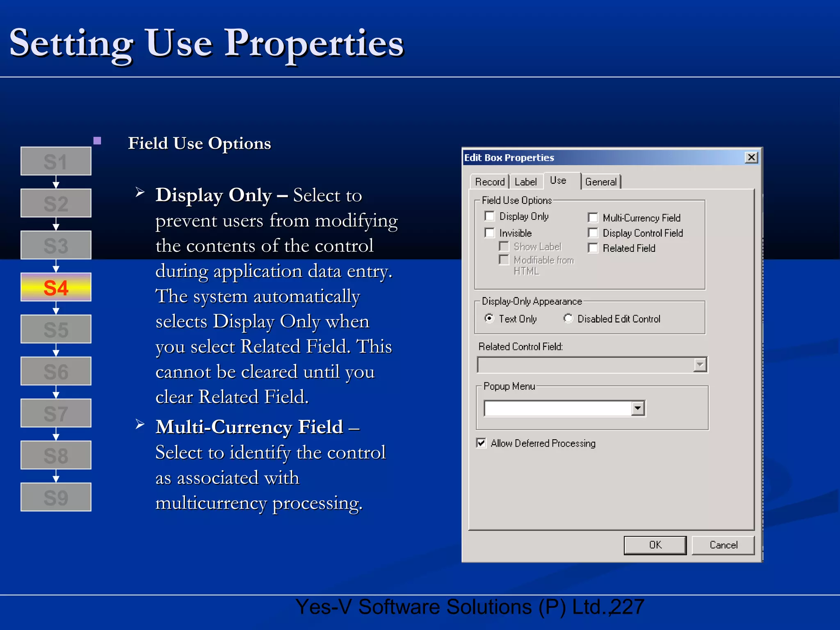The image size is (840, 630).
Task: Confirm with the OK button
Action: tap(655, 545)
